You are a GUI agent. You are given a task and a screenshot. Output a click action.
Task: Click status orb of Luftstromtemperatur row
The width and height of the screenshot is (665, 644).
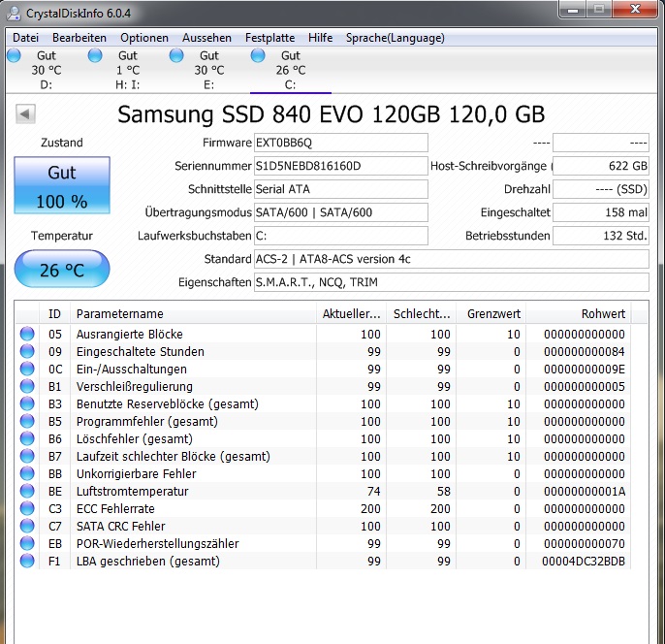[x=27, y=491]
